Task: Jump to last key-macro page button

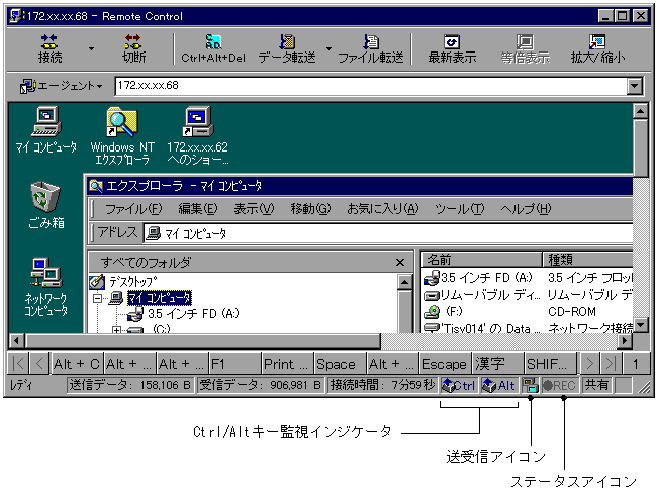Action: (610, 364)
